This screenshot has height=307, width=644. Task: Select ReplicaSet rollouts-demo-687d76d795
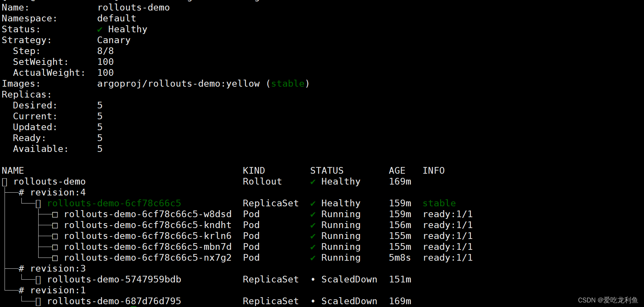114,301
